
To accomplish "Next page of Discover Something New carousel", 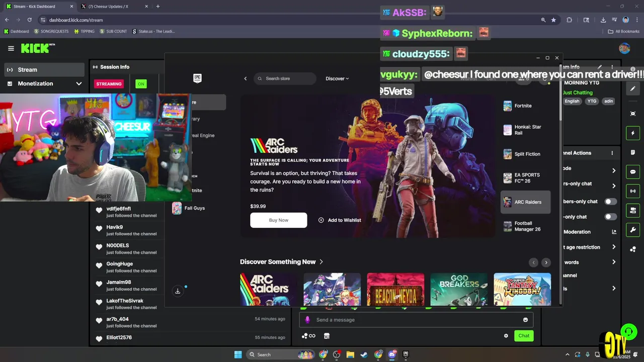I will pos(546,262).
